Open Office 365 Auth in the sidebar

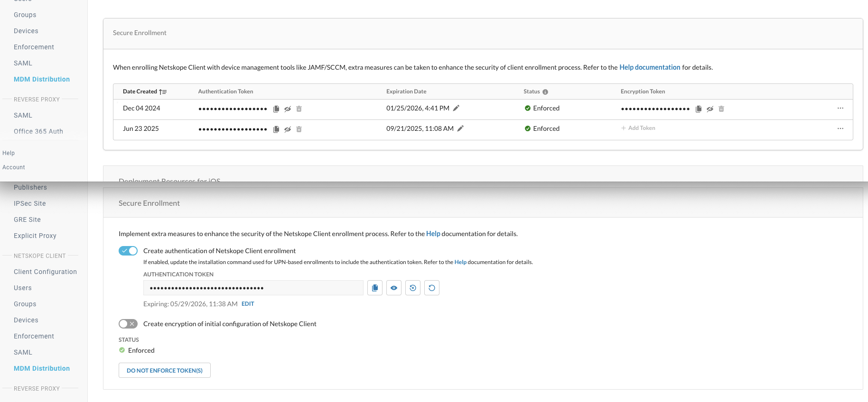coord(38,131)
